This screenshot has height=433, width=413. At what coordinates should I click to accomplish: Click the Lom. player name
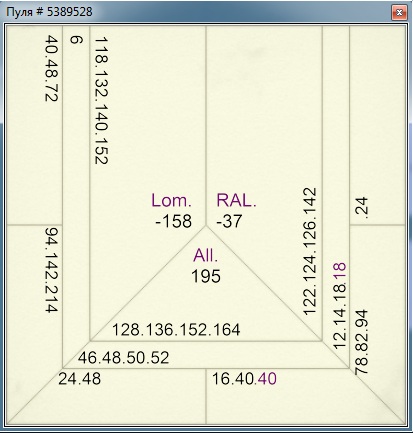pyautogui.click(x=171, y=200)
